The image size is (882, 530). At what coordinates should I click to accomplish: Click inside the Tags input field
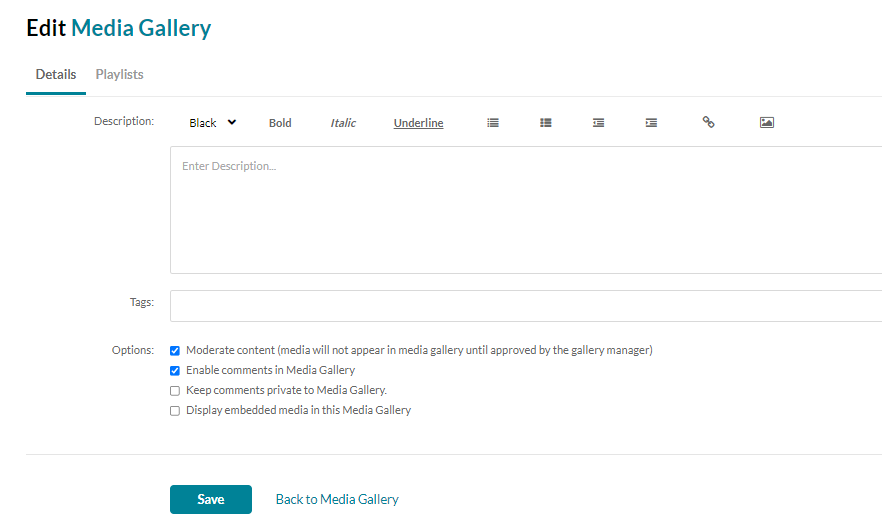(525, 305)
